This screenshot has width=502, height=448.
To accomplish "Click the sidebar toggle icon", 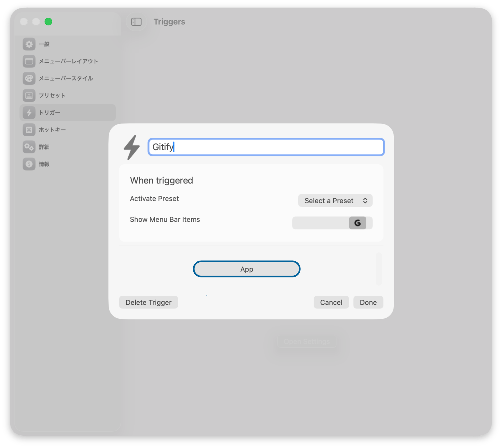I will 136,22.
